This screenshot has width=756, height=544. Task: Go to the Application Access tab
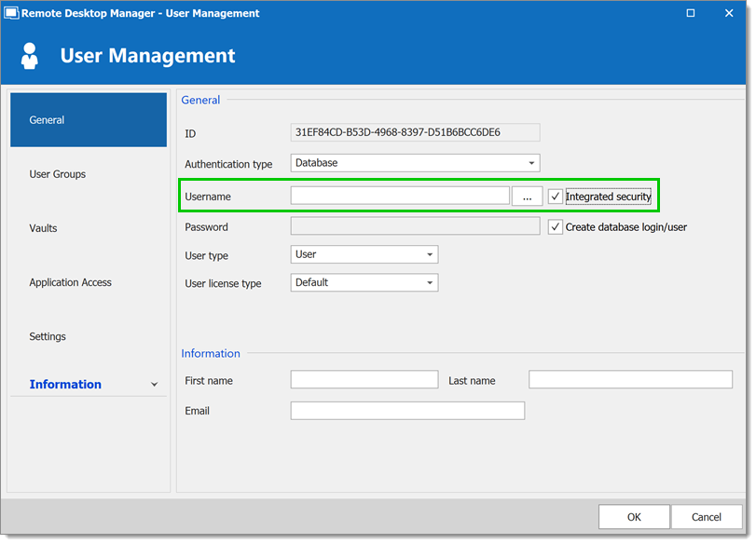pos(71,282)
